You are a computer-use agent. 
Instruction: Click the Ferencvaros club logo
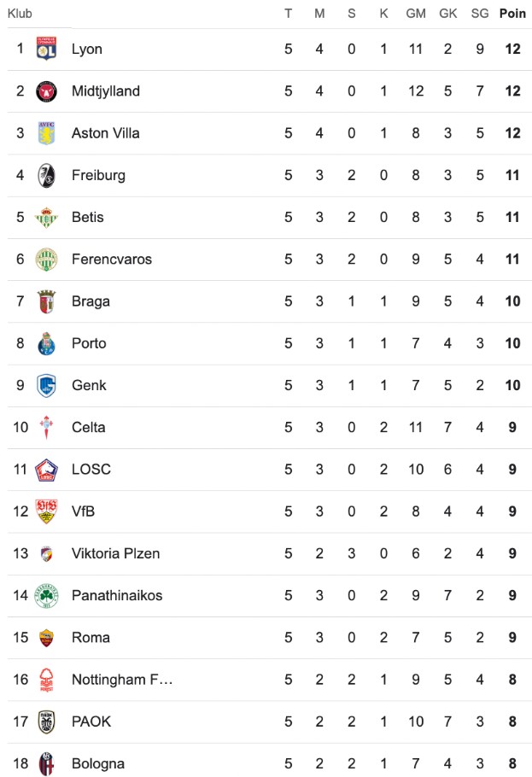[x=46, y=259]
